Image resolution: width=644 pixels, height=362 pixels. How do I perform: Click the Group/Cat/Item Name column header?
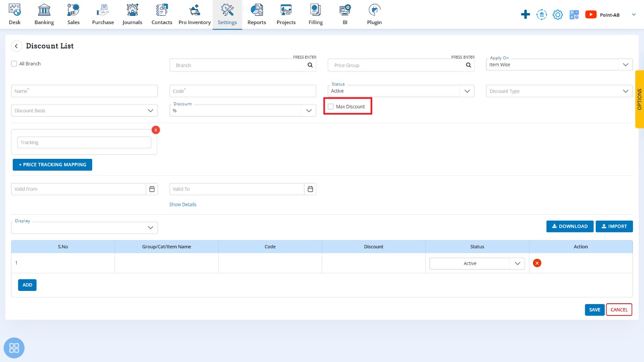point(166,247)
